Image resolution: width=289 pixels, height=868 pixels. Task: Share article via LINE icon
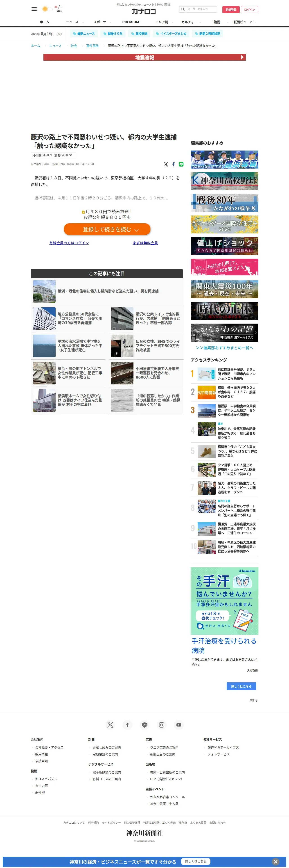pyautogui.click(x=181, y=164)
